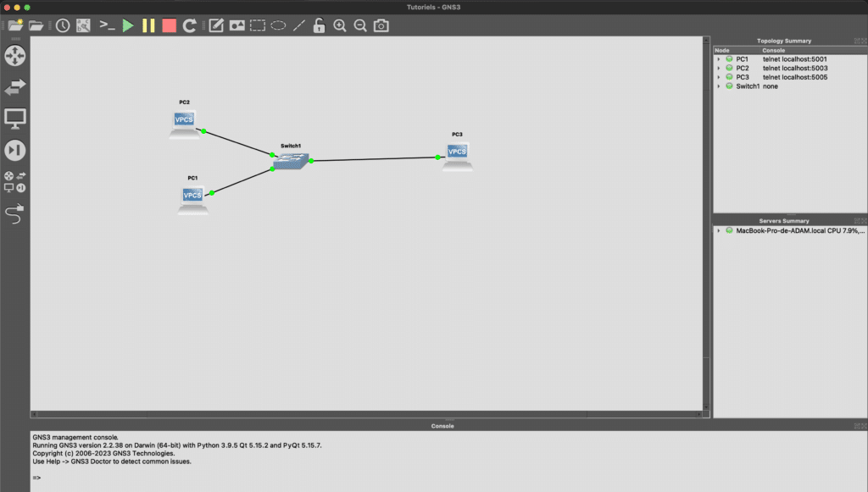
Task: Show or hide interface labels
Action: coord(83,25)
